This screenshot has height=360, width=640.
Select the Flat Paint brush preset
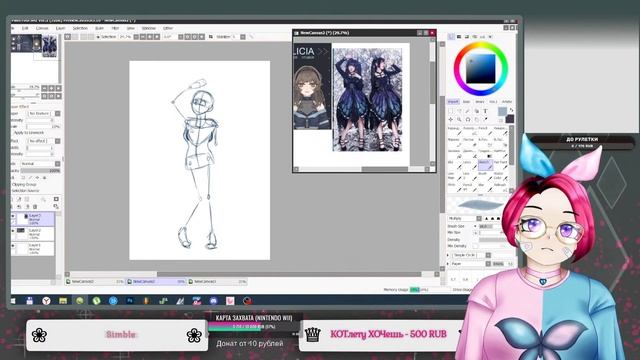tap(500, 164)
